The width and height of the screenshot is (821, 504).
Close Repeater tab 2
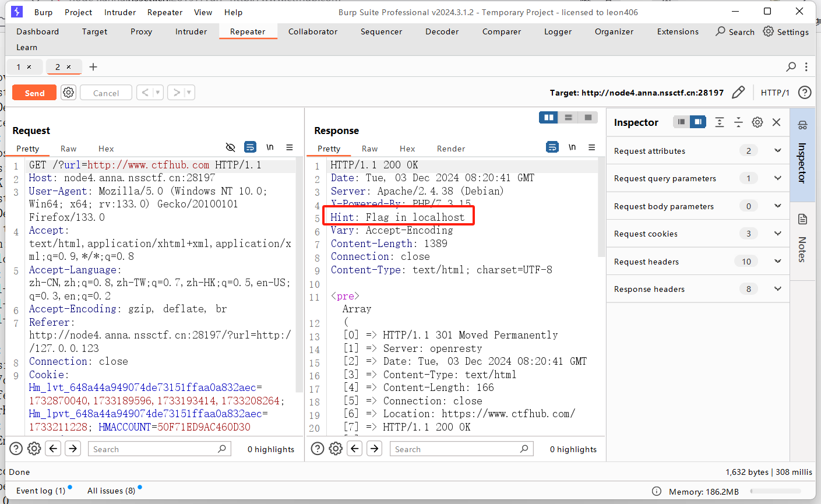coord(69,67)
